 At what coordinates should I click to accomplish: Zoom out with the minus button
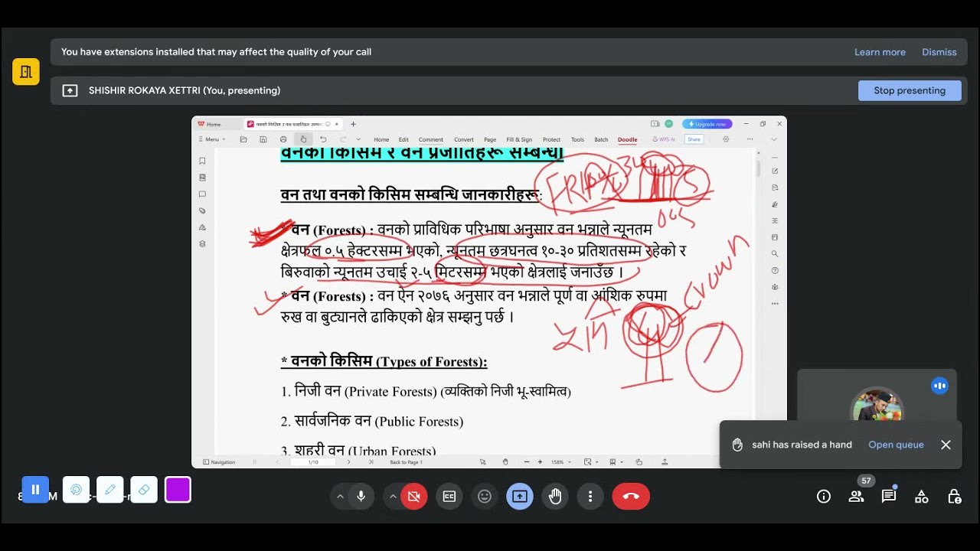tap(527, 462)
